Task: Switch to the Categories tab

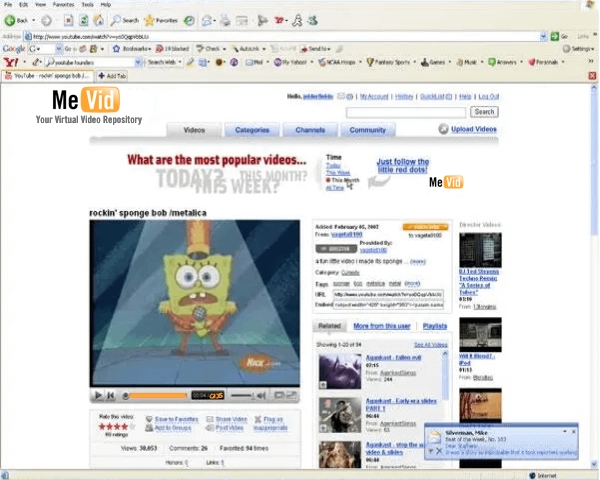Action: click(252, 130)
